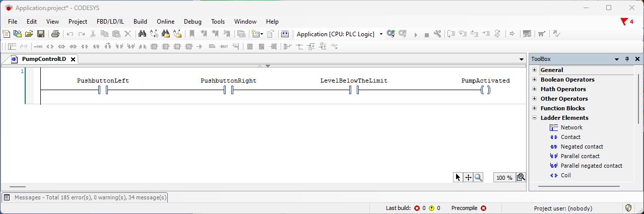Click the Print toolbar icon

coord(55,34)
